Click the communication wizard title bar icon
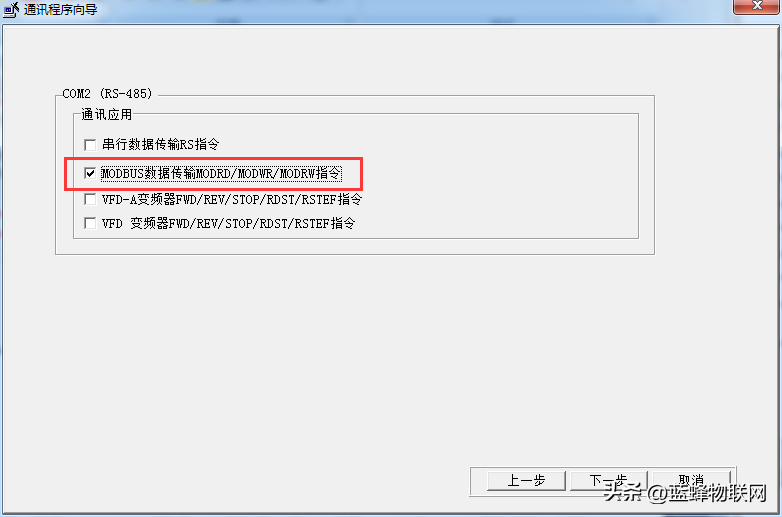The image size is (782, 517). click(x=11, y=9)
